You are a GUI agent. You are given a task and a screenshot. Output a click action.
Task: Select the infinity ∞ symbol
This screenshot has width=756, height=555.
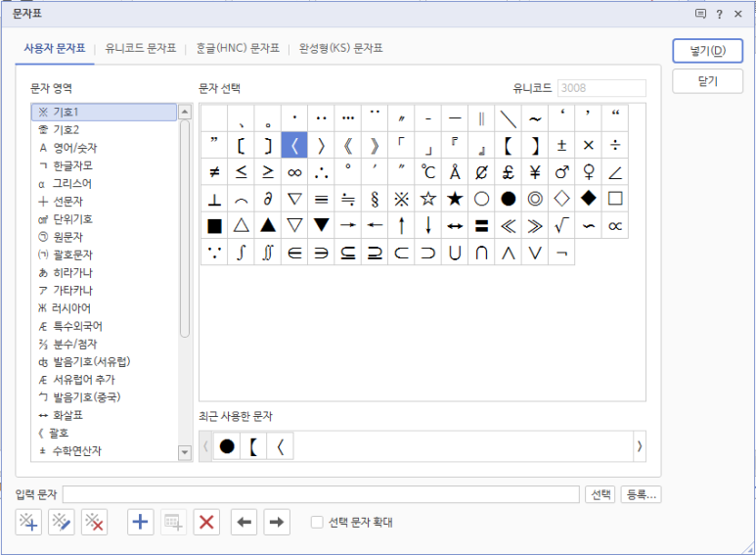[x=294, y=172]
